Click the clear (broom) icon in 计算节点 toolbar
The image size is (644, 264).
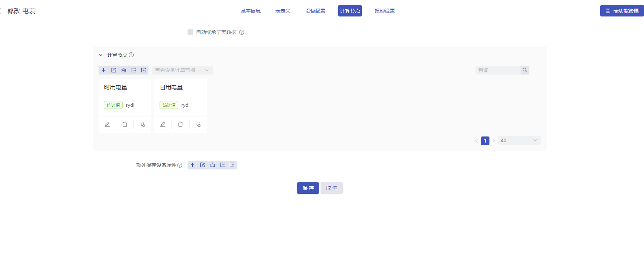tap(124, 70)
